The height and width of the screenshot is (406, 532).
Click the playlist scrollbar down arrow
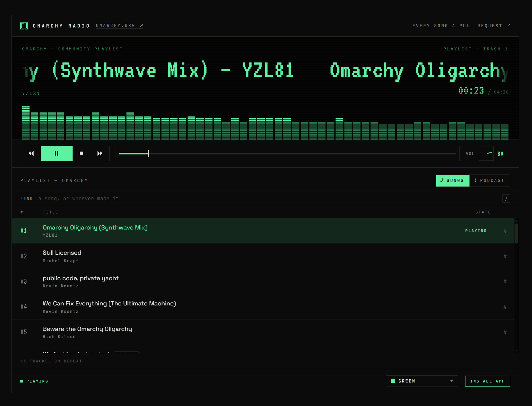click(x=517, y=350)
